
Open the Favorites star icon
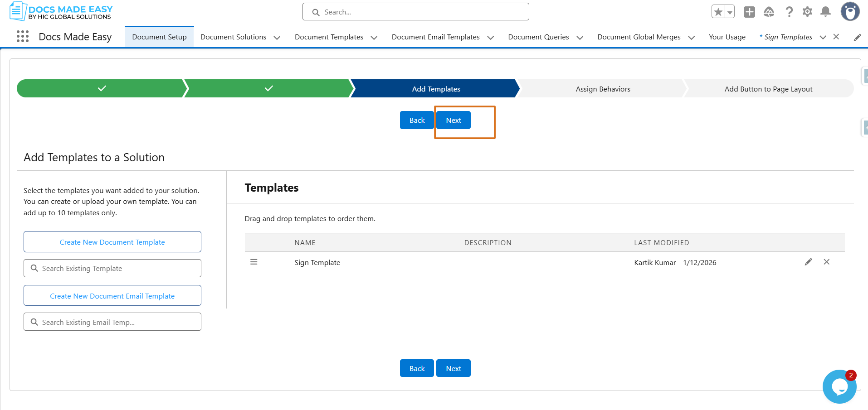coord(718,12)
